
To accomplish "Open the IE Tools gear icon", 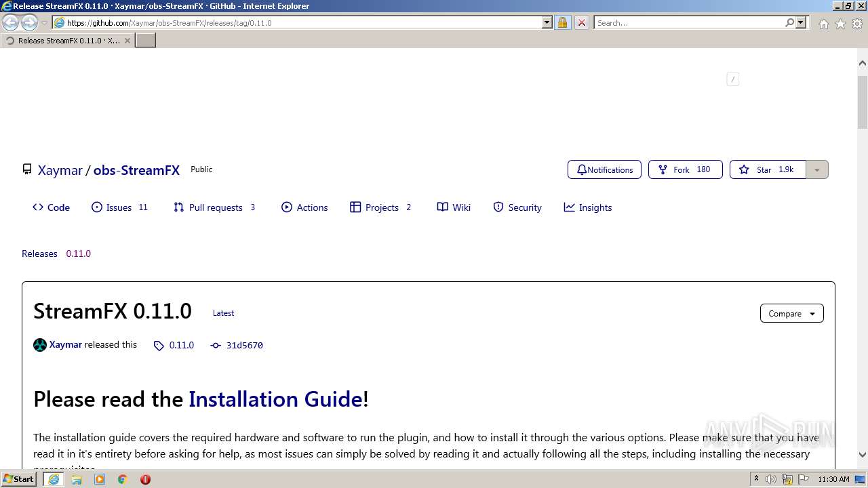I will 857,24.
